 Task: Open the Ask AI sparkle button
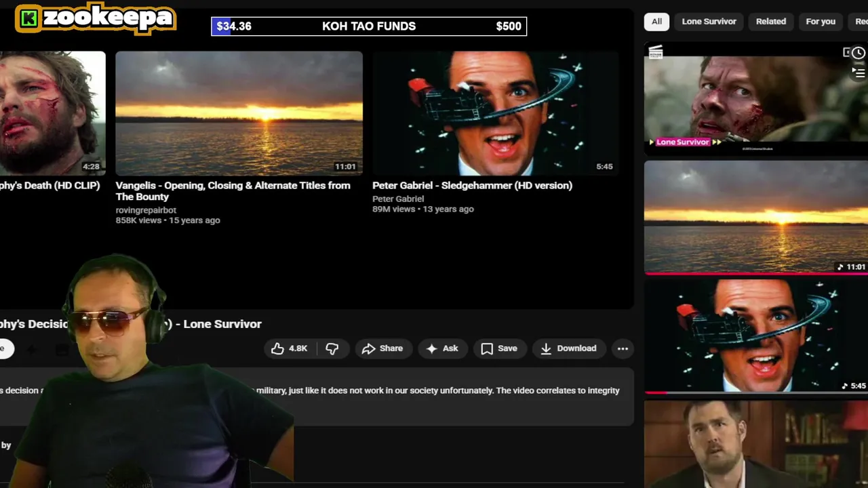pyautogui.click(x=442, y=348)
